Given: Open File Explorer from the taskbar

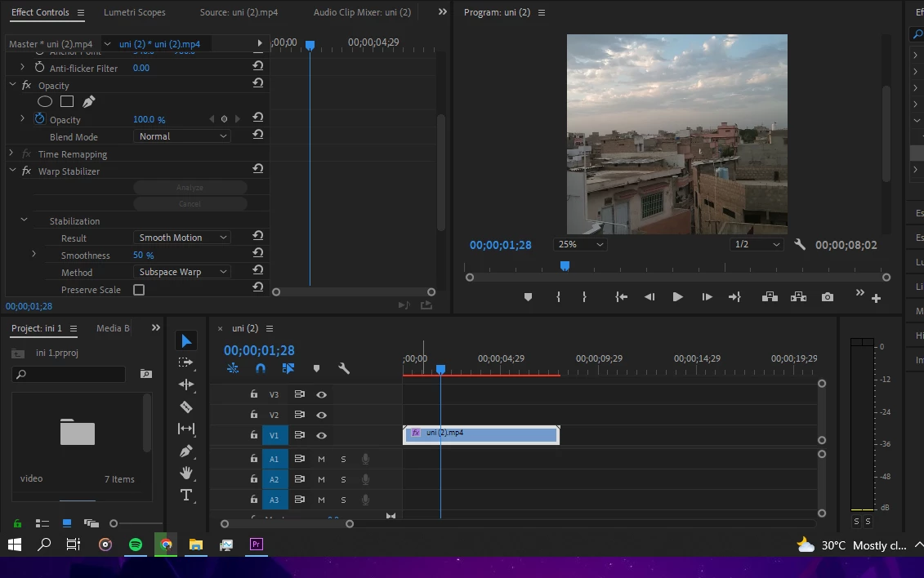Looking at the screenshot, I should click(x=195, y=545).
